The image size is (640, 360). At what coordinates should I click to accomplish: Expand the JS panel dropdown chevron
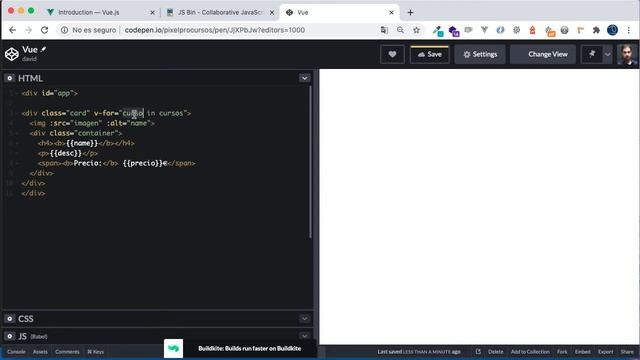click(x=304, y=336)
